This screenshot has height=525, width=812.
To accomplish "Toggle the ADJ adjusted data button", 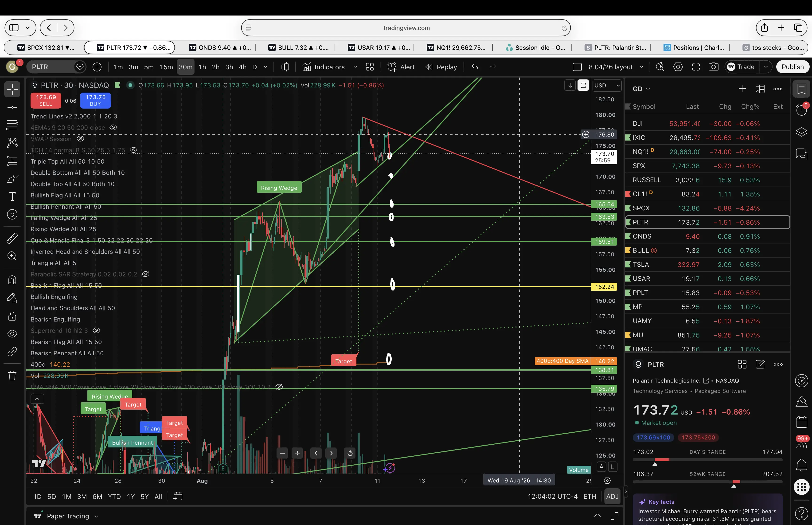I will click(612, 496).
